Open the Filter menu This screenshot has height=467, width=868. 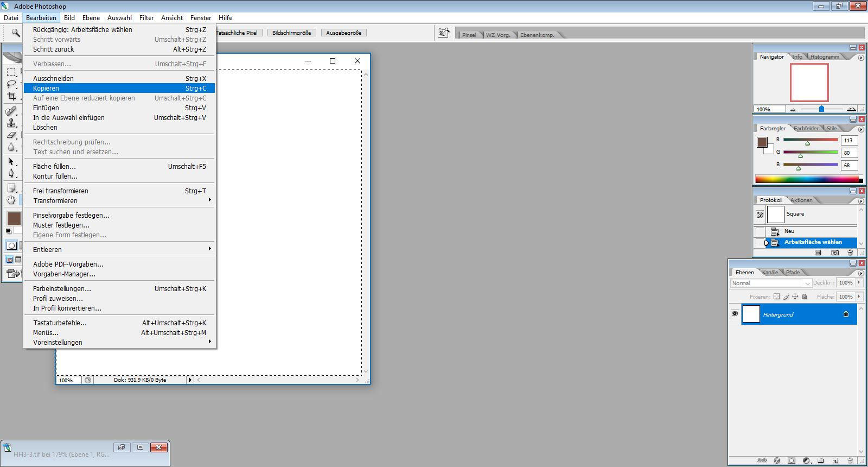point(146,18)
